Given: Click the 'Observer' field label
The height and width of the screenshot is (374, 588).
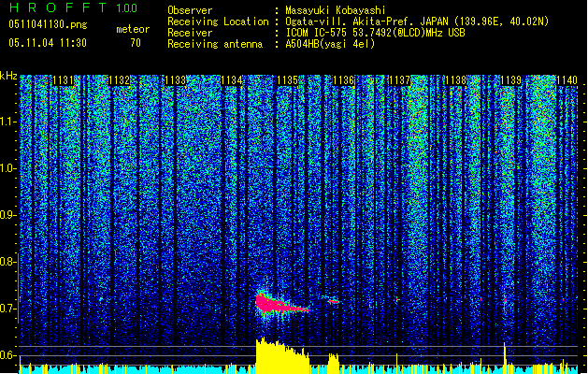Looking at the screenshot, I should (x=190, y=10).
